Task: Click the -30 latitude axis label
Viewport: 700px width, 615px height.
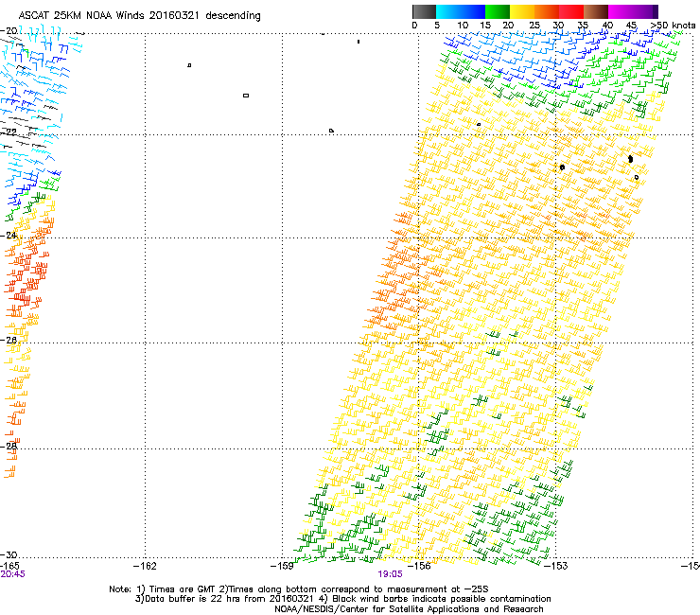Action: [9, 554]
